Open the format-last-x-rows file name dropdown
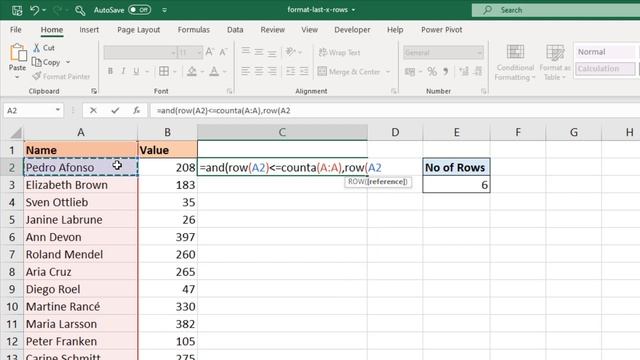This screenshot has height=360, width=640. pos(353,10)
